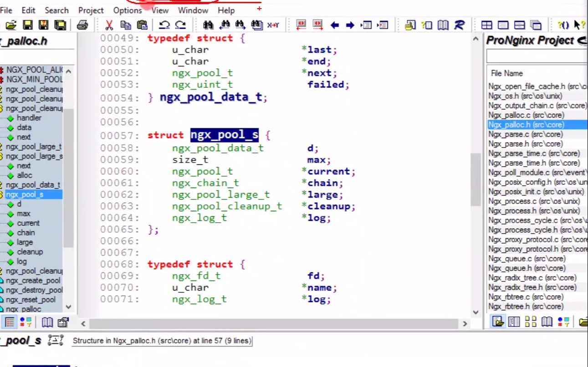Open the Window menu
588x367 pixels.
pyautogui.click(x=193, y=10)
